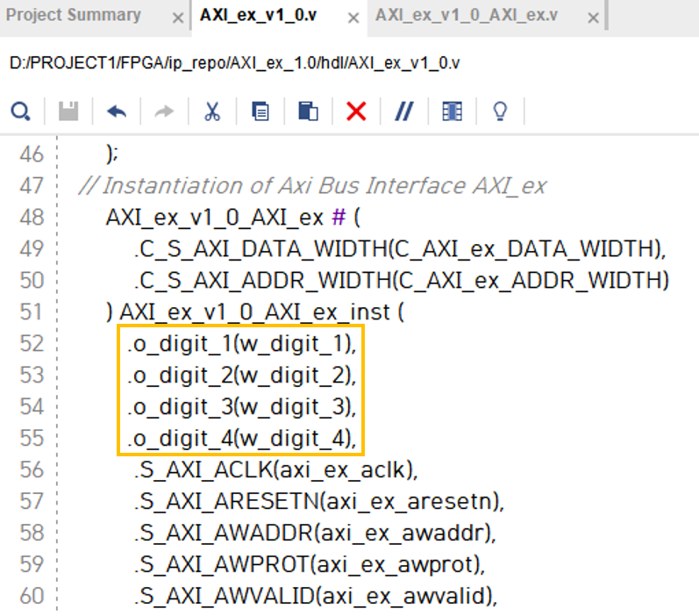The width and height of the screenshot is (699, 616).
Task: Undo the last edit with arrow icon
Action: (x=117, y=111)
